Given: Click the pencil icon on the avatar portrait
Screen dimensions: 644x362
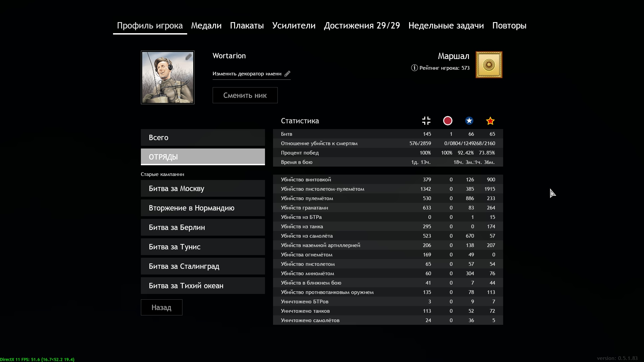Looking at the screenshot, I should pos(189,57).
